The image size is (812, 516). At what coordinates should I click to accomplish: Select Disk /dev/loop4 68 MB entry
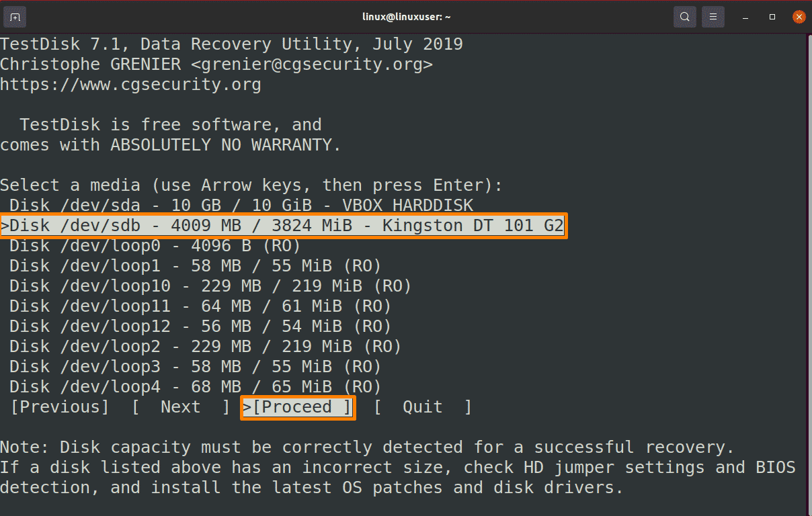click(x=195, y=387)
